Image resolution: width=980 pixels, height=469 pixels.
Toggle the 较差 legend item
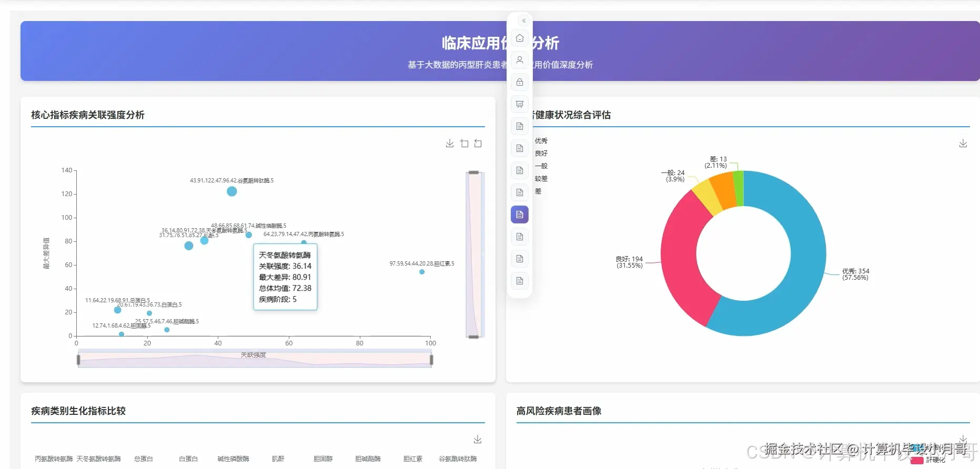coord(541,179)
